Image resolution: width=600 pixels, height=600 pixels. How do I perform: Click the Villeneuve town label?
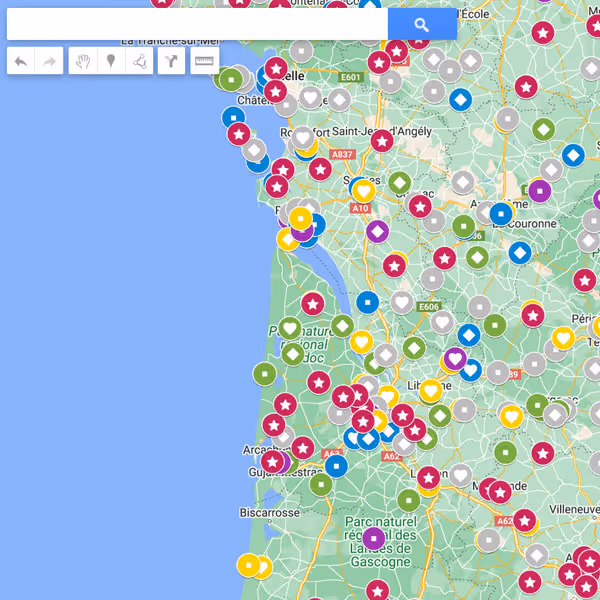coord(574,509)
